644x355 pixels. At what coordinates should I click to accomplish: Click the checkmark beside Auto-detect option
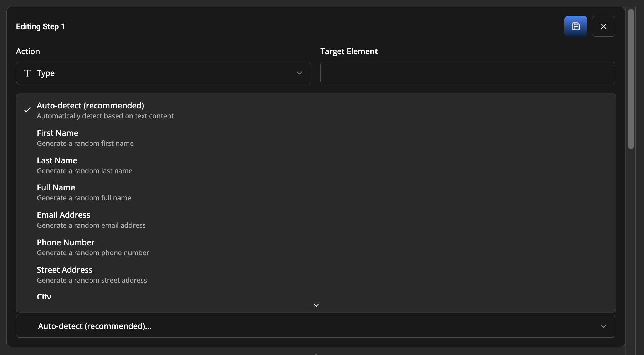[x=27, y=110]
